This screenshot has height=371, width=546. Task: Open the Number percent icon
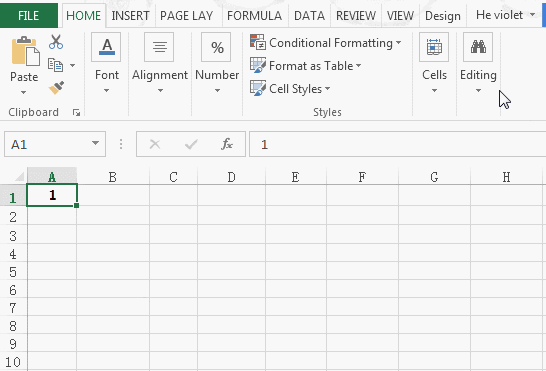click(216, 47)
